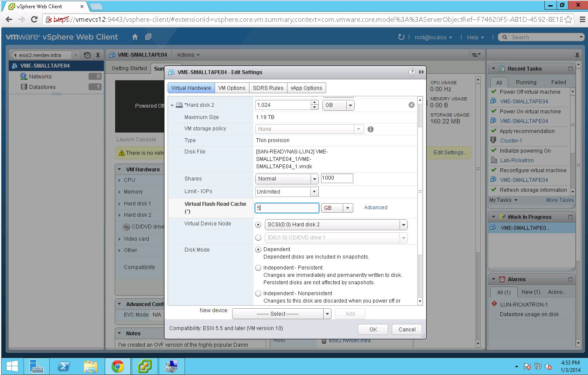Select SCSI(0:0) virtual device node radio
Image resolution: width=588 pixels, height=375 pixels.
click(258, 225)
